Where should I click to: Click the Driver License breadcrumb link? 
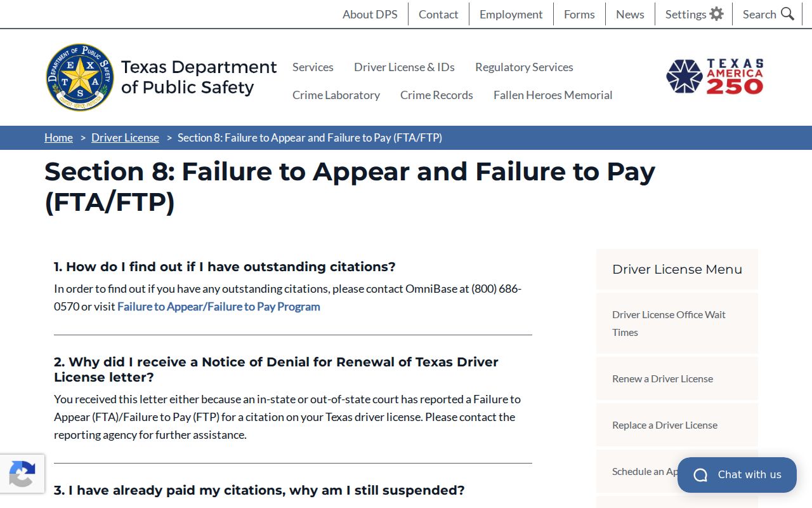pos(125,138)
